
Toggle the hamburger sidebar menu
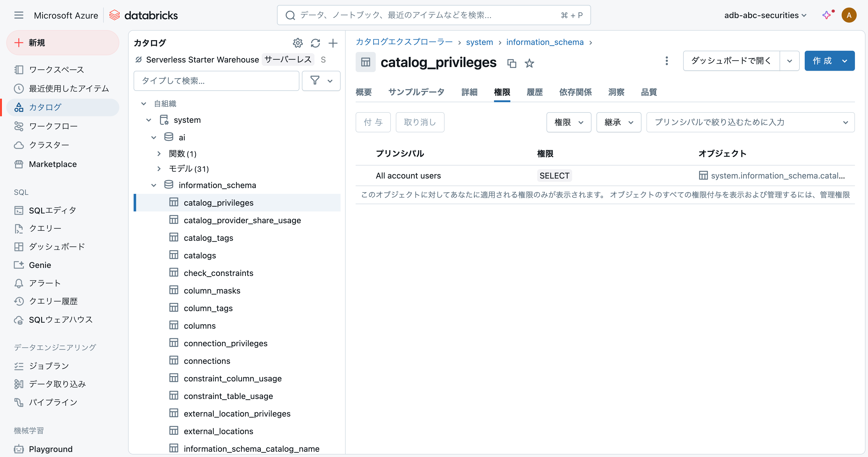[x=19, y=15]
